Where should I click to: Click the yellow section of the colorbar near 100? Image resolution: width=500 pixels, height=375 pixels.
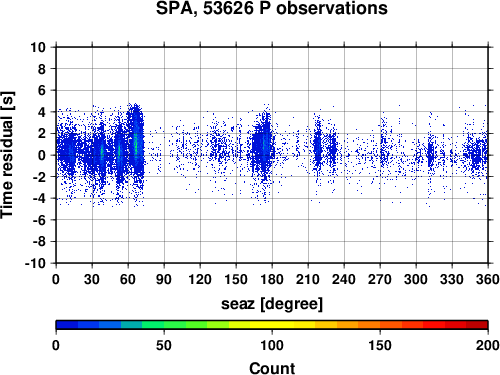pos(272,325)
